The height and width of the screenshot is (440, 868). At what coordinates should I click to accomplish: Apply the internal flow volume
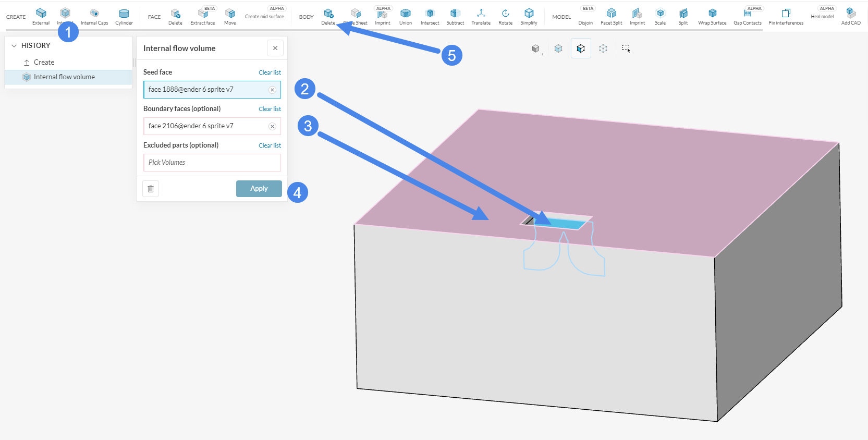tap(259, 189)
